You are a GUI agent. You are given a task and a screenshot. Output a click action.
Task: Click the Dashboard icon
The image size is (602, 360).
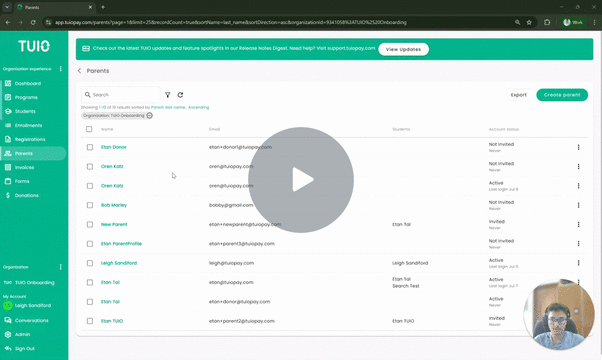[x=8, y=83]
